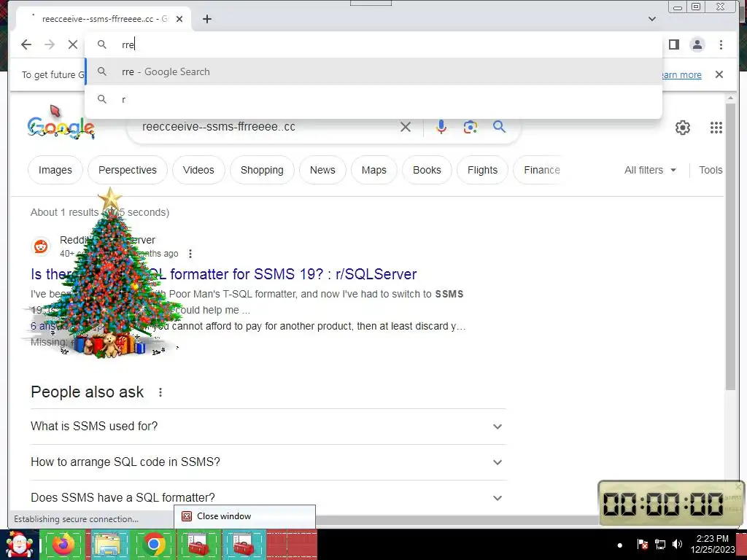The image size is (747, 560).
Task: Click the Learn more link
Action: [681, 75]
